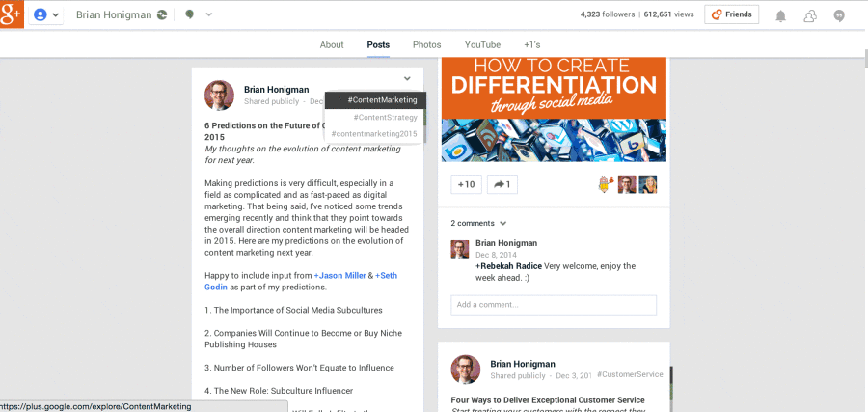Screen dimensions: 868x412
Task: Click Four Ways to Deliver Exceptional Customer Service title
Action: point(548,399)
